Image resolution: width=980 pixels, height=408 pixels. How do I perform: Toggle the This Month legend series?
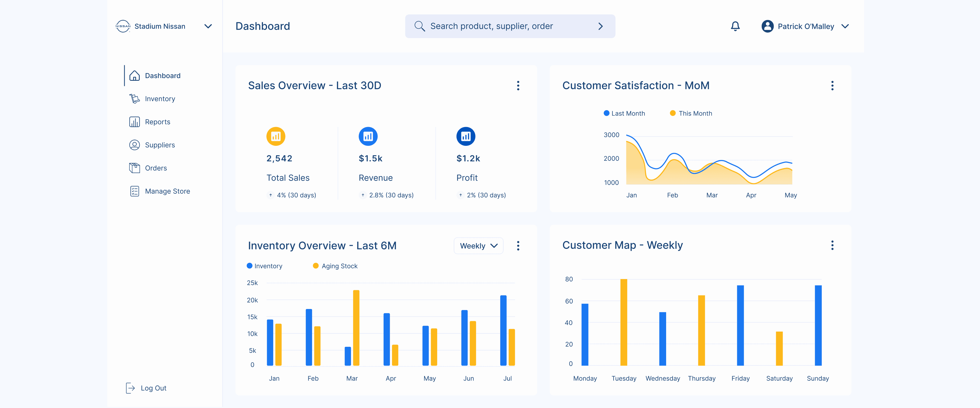(x=691, y=113)
